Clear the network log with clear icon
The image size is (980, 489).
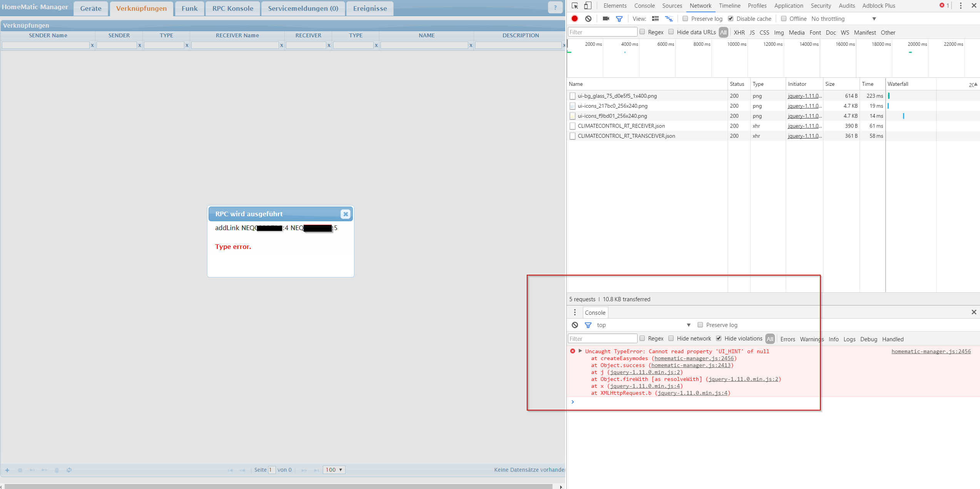(588, 18)
